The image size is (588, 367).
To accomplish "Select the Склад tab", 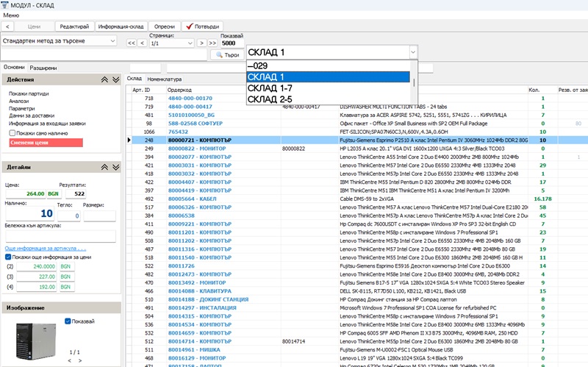I will coord(135,79).
